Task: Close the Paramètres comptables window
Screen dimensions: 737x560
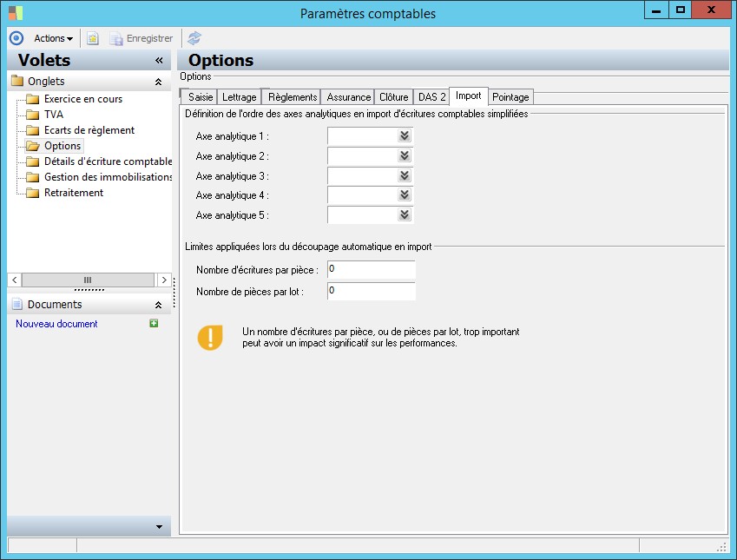Action: [x=711, y=10]
